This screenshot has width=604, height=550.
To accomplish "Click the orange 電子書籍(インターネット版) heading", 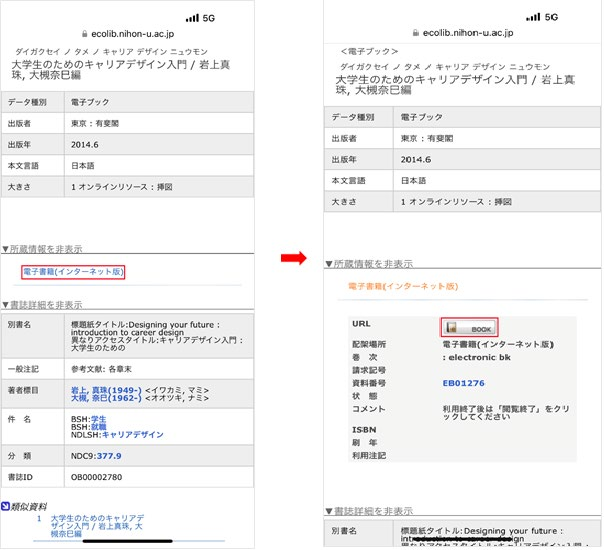I will 402,286.
